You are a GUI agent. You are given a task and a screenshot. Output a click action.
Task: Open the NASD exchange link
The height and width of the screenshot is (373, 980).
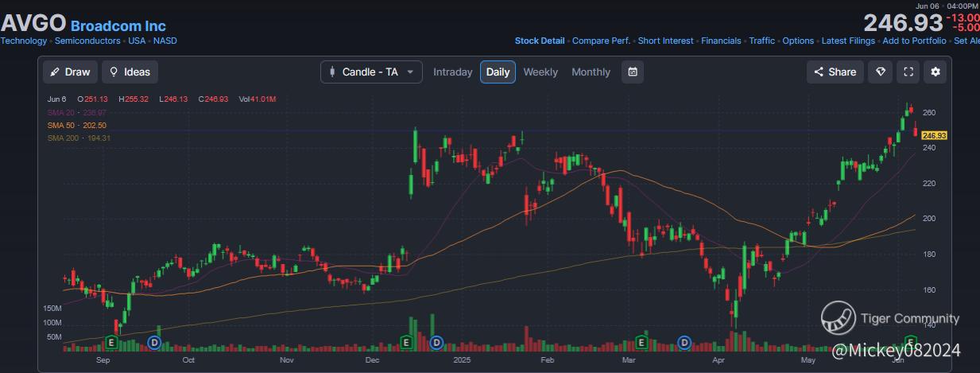(x=165, y=41)
